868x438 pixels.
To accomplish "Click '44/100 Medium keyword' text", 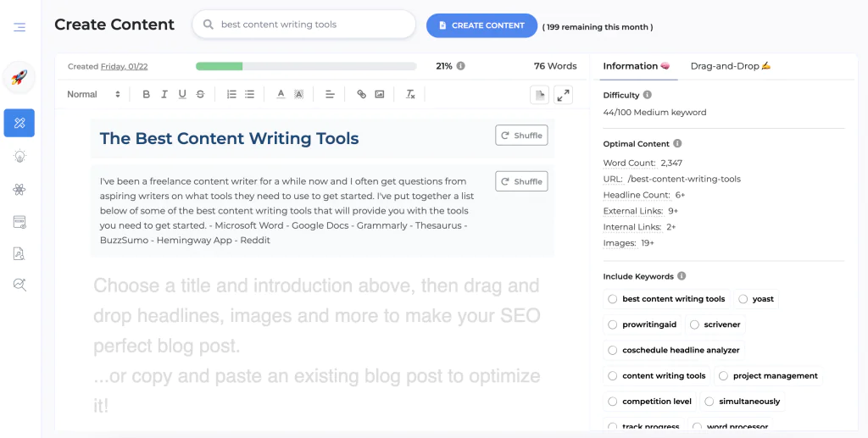I will pos(654,113).
